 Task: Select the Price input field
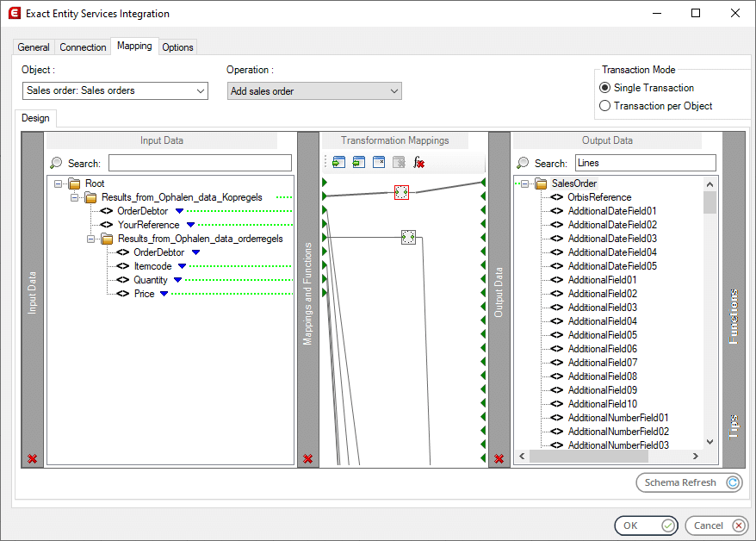tap(144, 294)
